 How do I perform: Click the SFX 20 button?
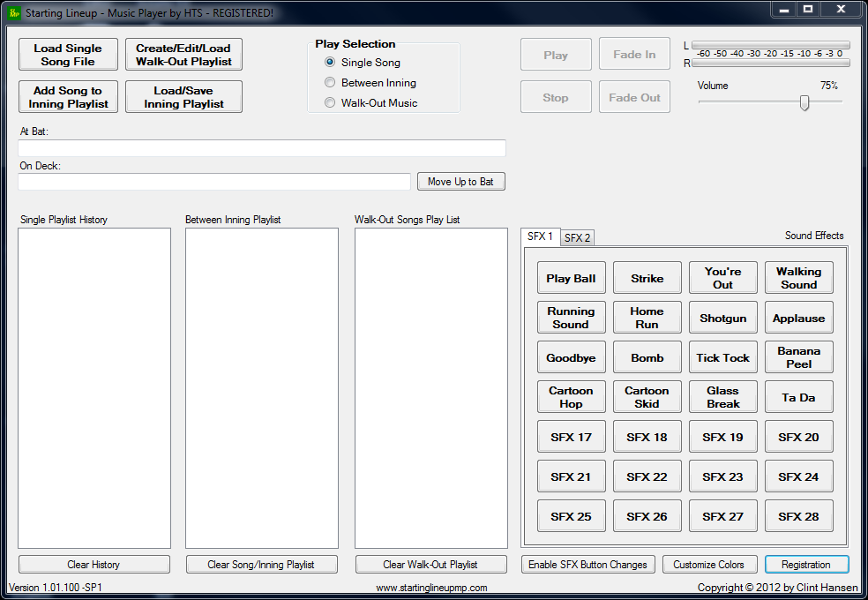(799, 437)
